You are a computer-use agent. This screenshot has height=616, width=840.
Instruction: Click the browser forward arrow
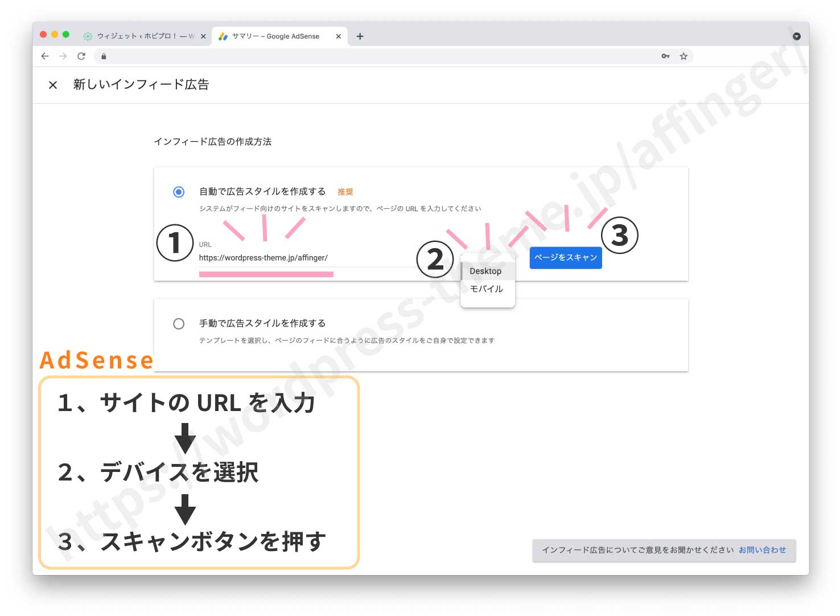pos(63,56)
